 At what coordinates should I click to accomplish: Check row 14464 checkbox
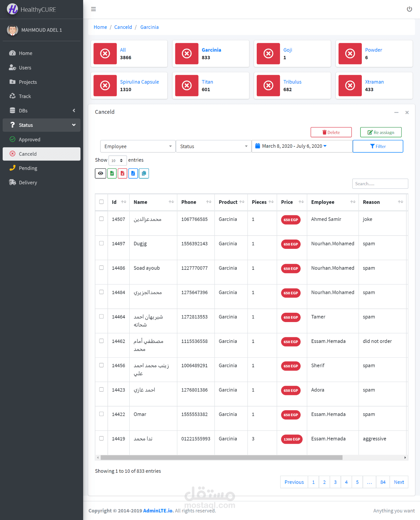click(x=101, y=316)
